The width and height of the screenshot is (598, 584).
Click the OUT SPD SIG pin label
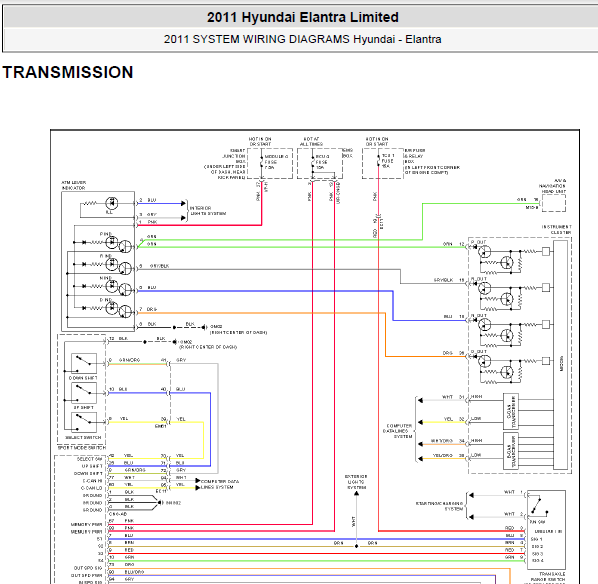pos(88,568)
